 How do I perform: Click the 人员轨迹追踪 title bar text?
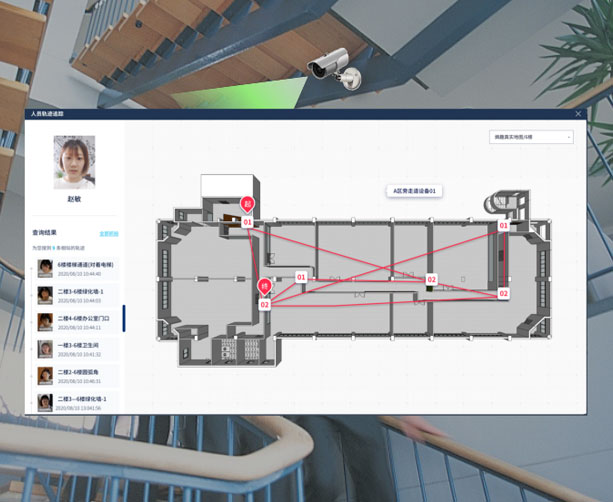click(47, 114)
